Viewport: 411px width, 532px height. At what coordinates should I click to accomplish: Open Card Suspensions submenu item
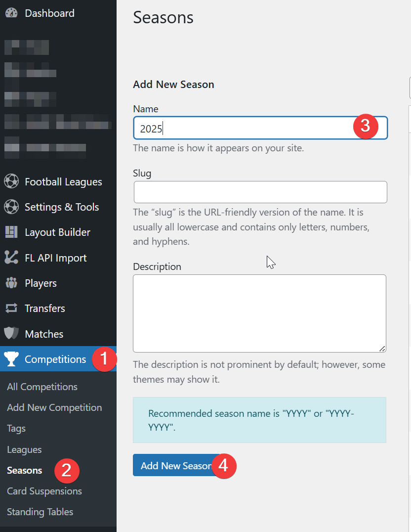pyautogui.click(x=44, y=491)
